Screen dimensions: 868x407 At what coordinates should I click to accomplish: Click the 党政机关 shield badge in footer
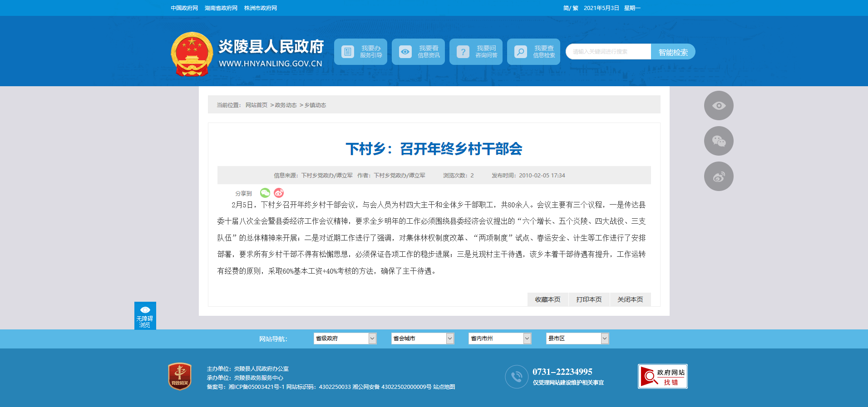tap(180, 376)
